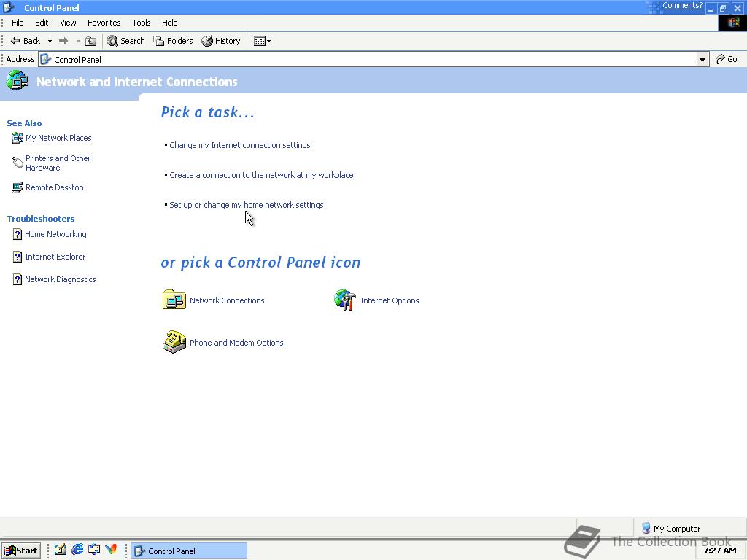
Task: Go back with the Back arrow button
Action: (26, 41)
